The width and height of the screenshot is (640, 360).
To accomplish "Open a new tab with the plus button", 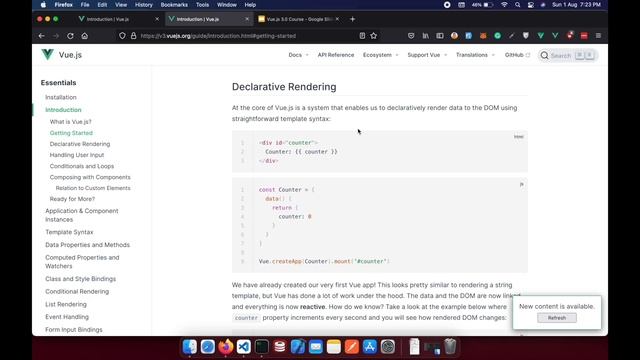I will [x=352, y=19].
